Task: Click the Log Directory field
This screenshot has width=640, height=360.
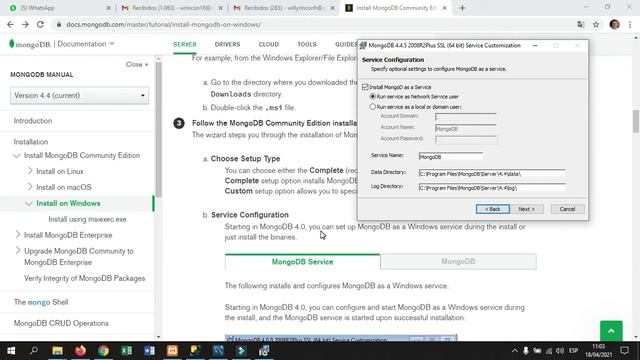Action: (492, 188)
